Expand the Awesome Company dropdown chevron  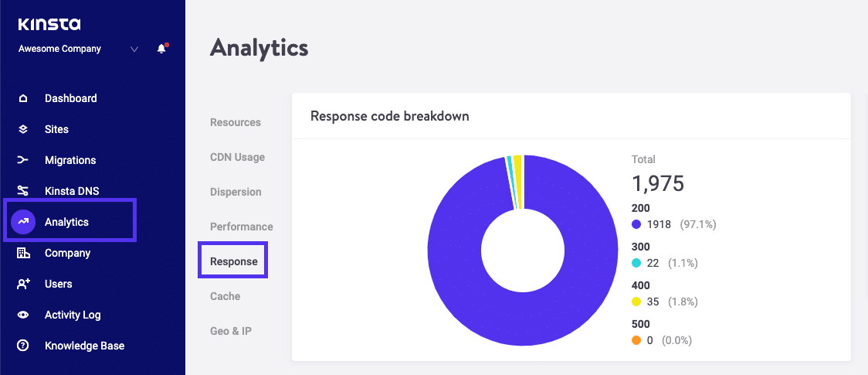point(134,49)
